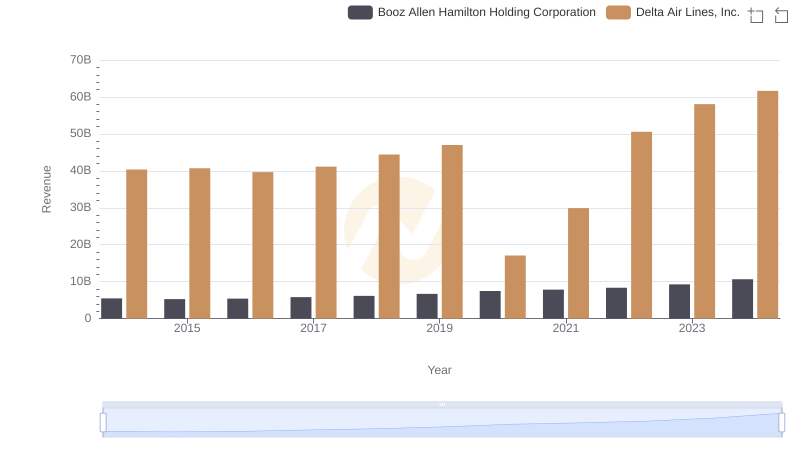Select the Booz Allen bar for 2020
The width and height of the screenshot is (800, 461).
pyautogui.click(x=490, y=305)
